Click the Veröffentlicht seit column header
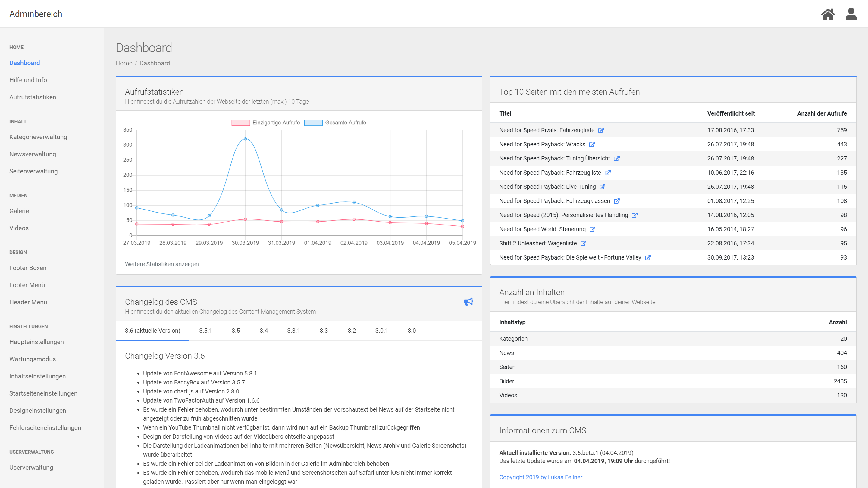Screen dimensions: 868x488 click(731, 114)
